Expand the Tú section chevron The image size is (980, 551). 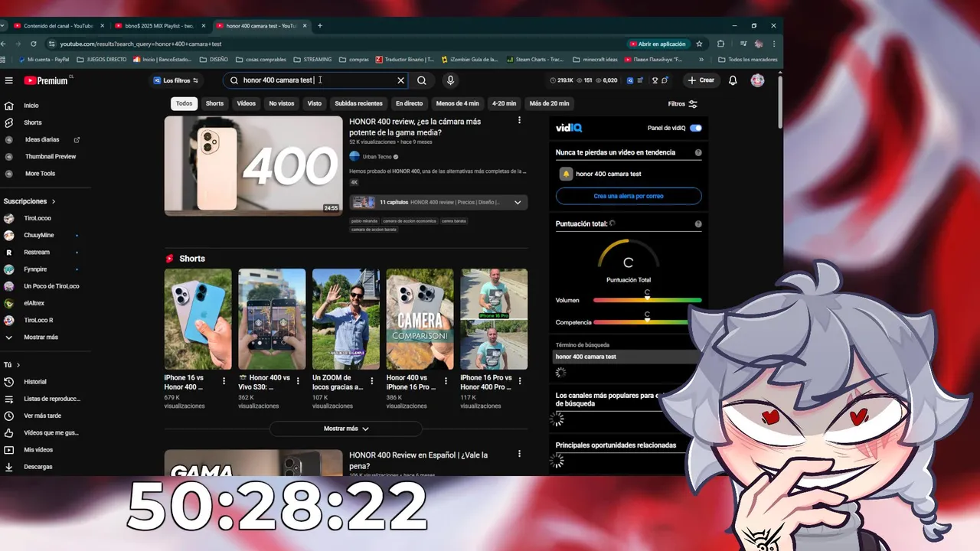(x=18, y=365)
